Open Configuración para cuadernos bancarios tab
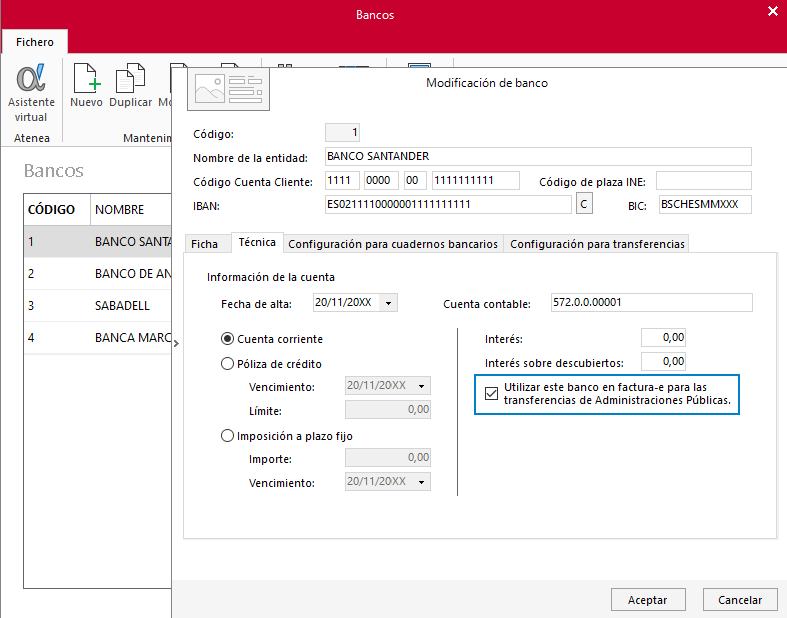The image size is (787, 618). [393, 244]
